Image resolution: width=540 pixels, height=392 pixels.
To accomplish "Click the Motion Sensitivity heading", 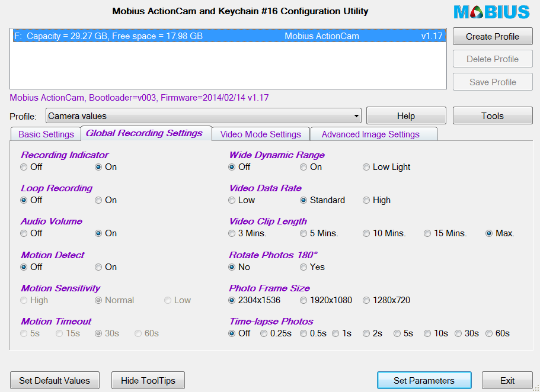I will click(x=60, y=288).
